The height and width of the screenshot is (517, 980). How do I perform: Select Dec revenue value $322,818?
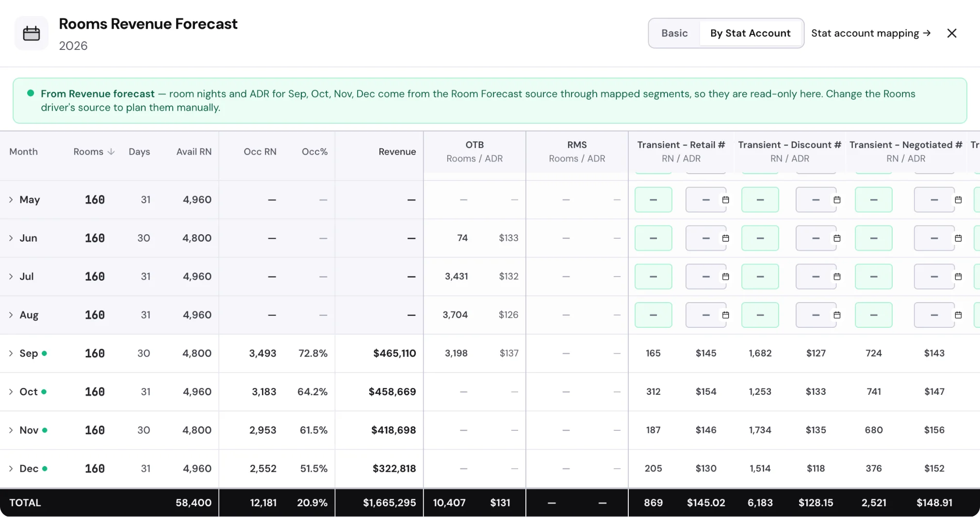[x=394, y=469]
